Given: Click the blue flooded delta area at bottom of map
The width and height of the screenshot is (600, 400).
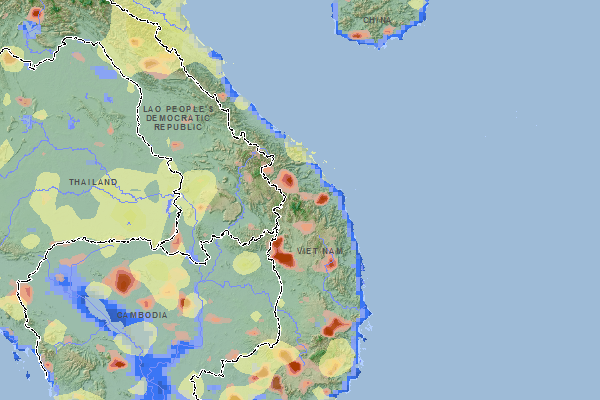Looking at the screenshot, I should pos(155,375).
